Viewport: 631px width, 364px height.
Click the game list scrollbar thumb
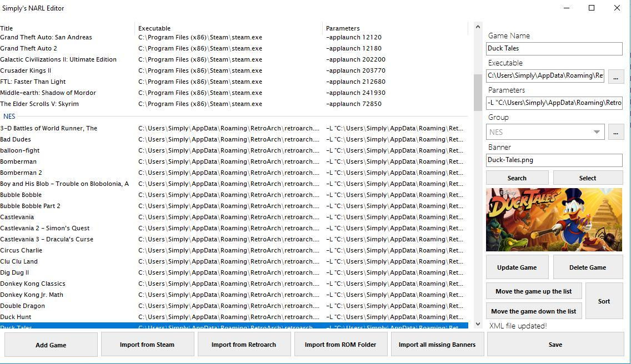(x=478, y=93)
